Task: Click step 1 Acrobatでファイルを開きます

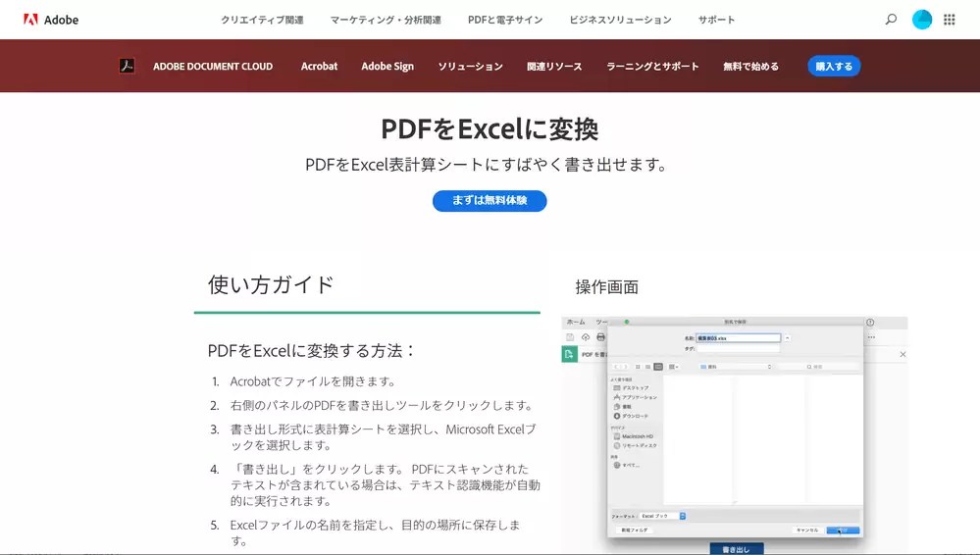Action: click(313, 381)
